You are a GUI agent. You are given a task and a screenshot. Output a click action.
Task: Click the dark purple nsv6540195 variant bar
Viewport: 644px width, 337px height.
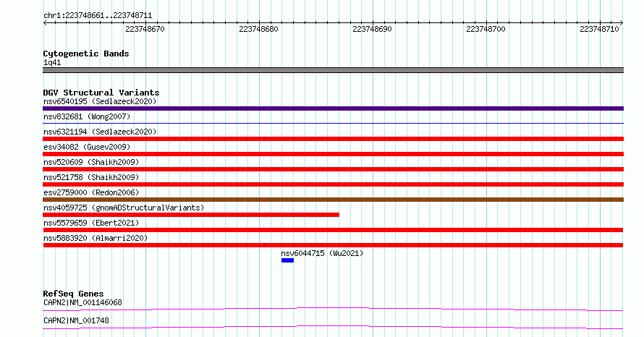point(333,108)
